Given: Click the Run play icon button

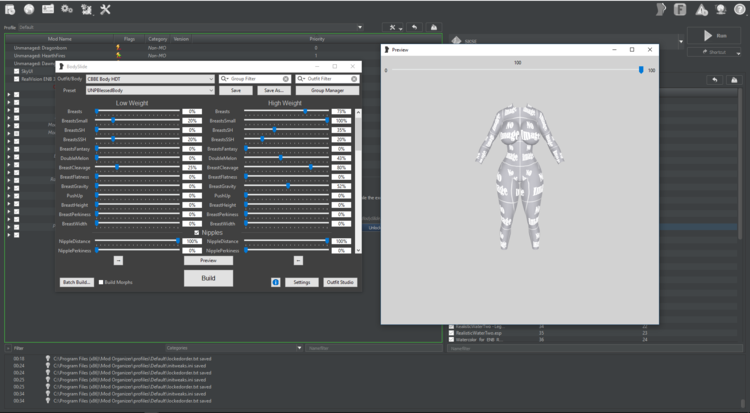Looking at the screenshot, I should (x=715, y=36).
